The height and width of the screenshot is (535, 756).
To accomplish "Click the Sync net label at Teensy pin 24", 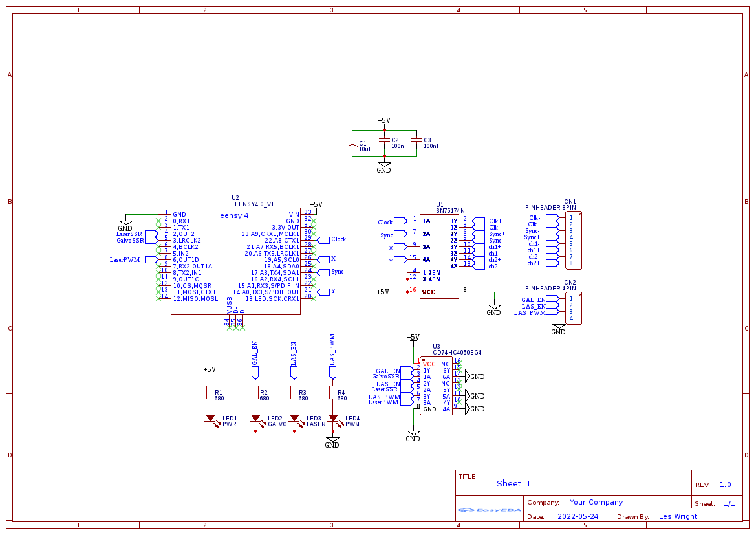I will 338,272.
